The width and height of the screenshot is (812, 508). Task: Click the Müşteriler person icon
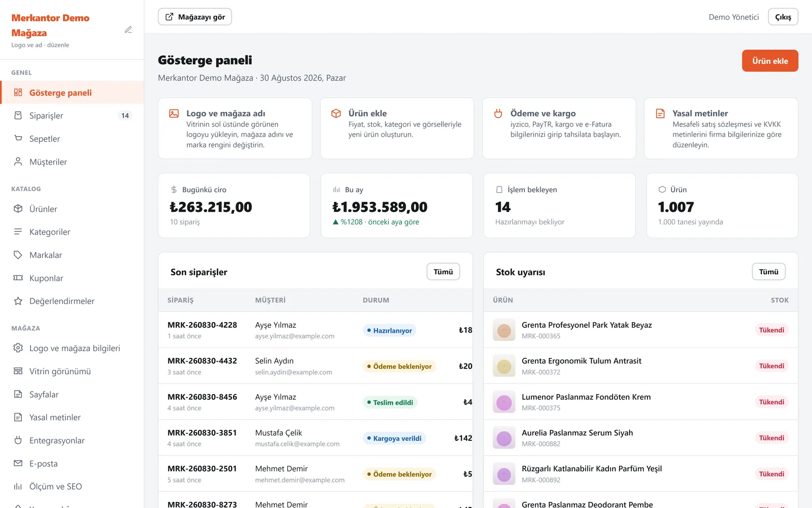[18, 162]
